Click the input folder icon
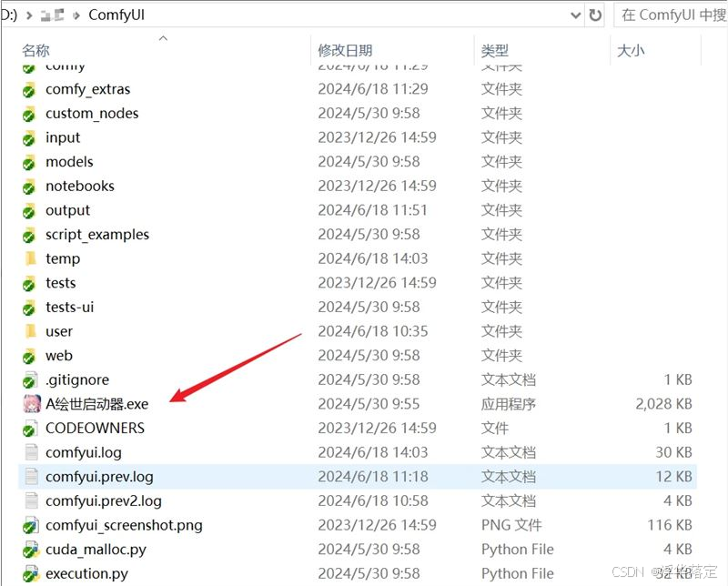 pyautogui.click(x=30, y=137)
